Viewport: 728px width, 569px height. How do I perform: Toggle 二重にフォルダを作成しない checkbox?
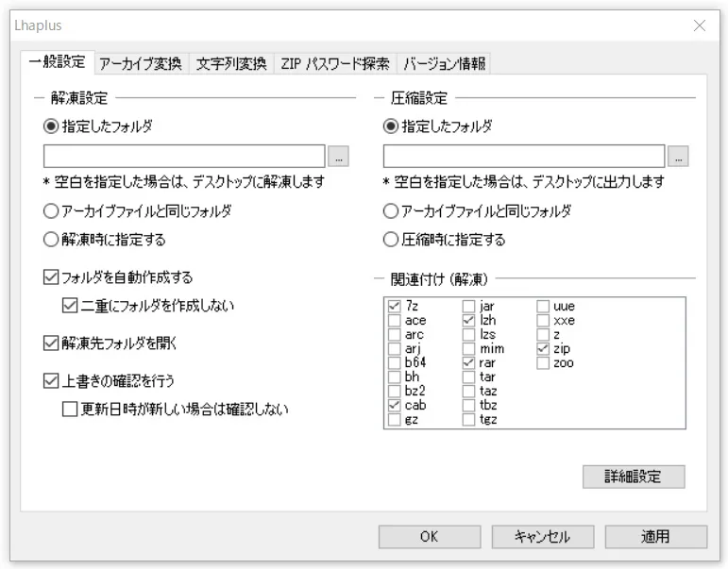coord(70,306)
